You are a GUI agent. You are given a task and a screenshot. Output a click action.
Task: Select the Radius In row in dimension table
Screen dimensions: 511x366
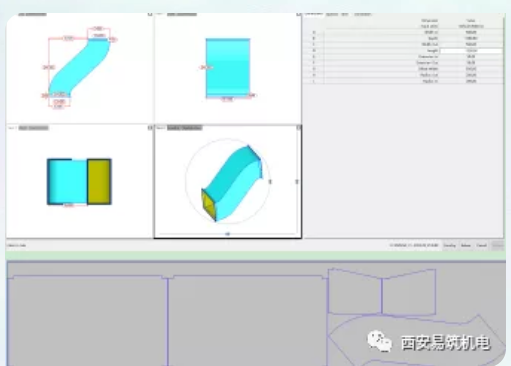click(x=403, y=81)
